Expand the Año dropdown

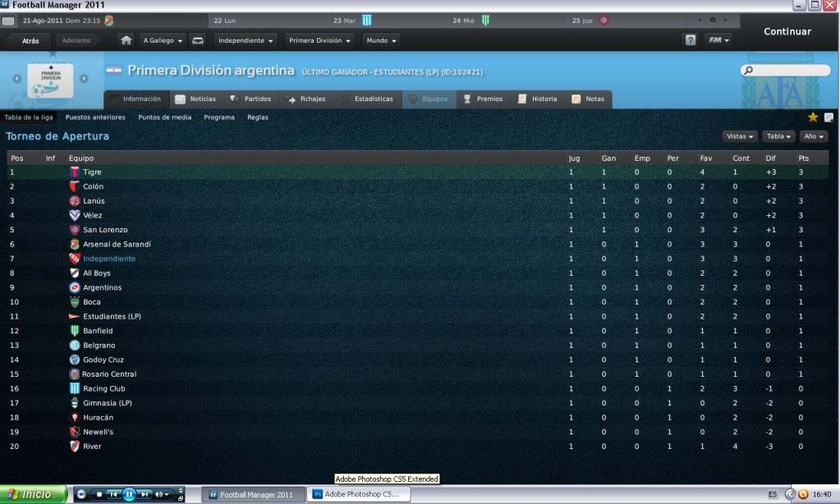[x=814, y=136]
